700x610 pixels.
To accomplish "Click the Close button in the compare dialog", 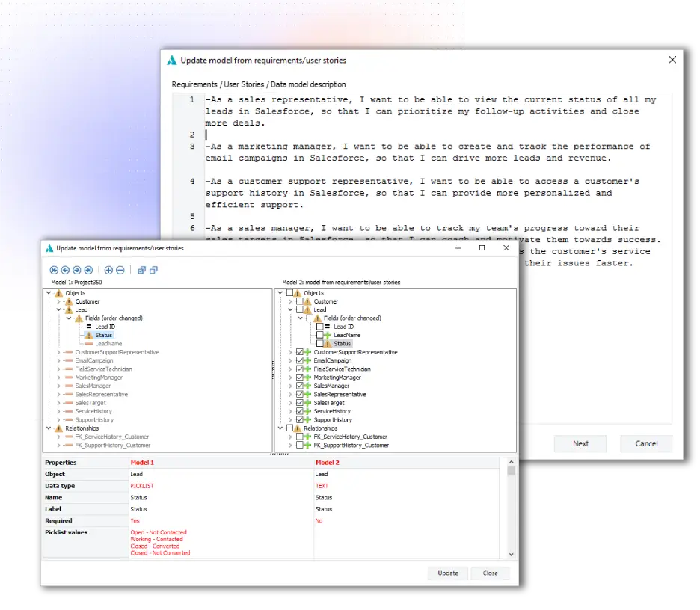I will [x=490, y=573].
